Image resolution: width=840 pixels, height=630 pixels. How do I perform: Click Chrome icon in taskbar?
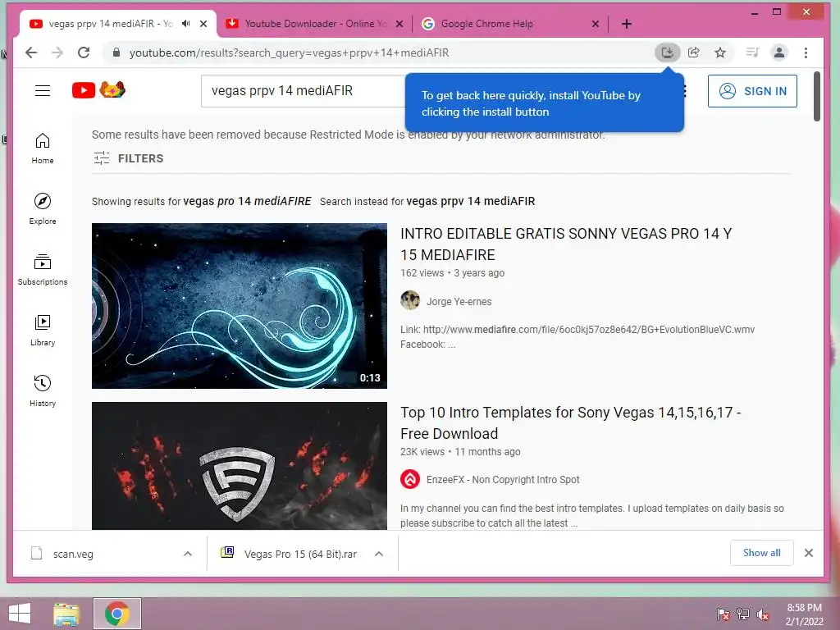coord(116,614)
